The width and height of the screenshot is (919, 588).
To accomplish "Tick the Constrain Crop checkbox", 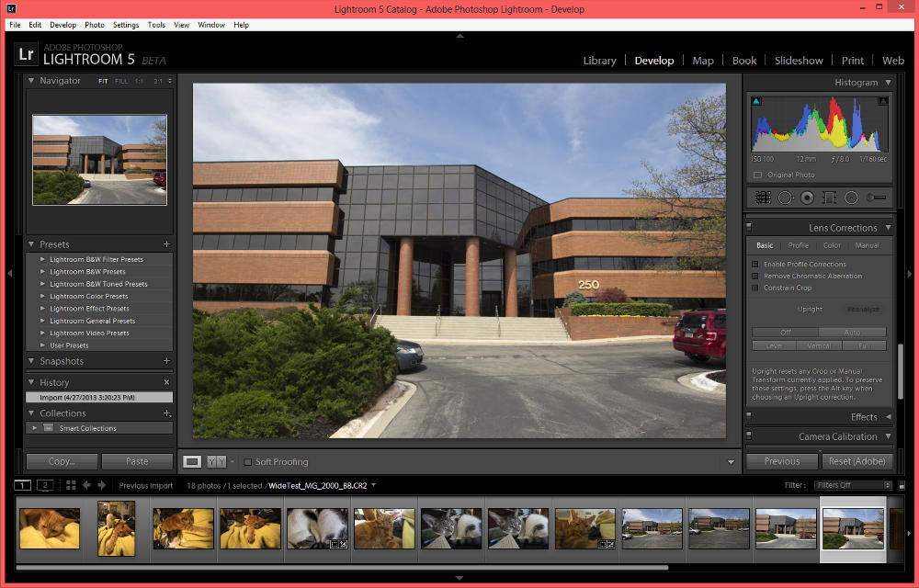I will tap(754, 288).
